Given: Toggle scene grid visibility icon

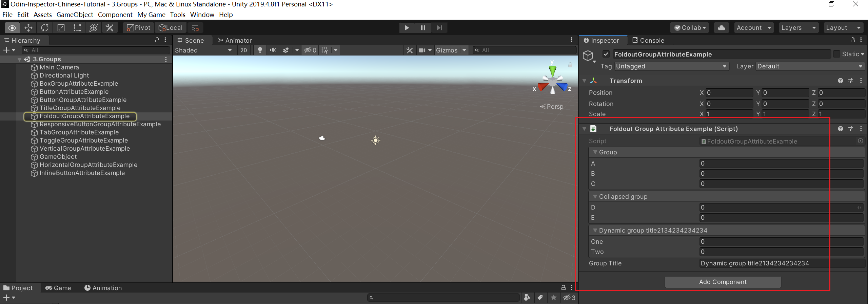Looking at the screenshot, I should [x=324, y=50].
